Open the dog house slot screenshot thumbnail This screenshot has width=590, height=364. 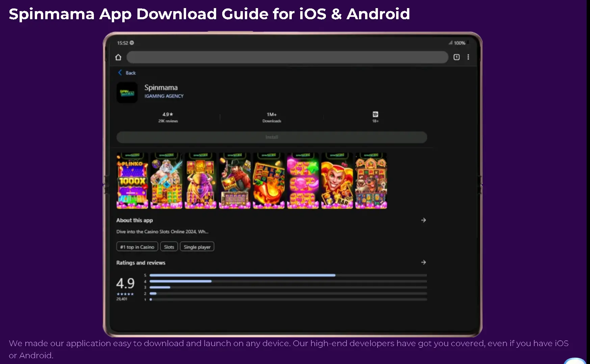pyautogui.click(x=371, y=181)
